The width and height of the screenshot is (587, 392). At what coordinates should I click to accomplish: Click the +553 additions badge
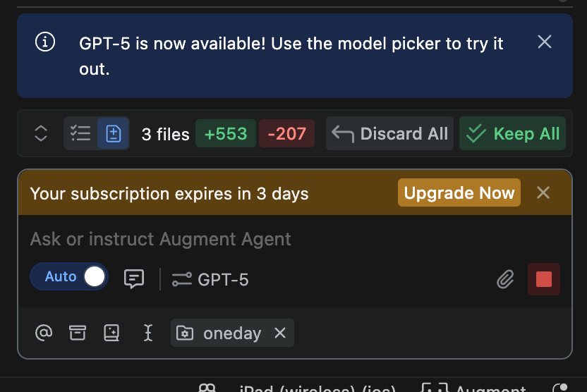click(226, 133)
